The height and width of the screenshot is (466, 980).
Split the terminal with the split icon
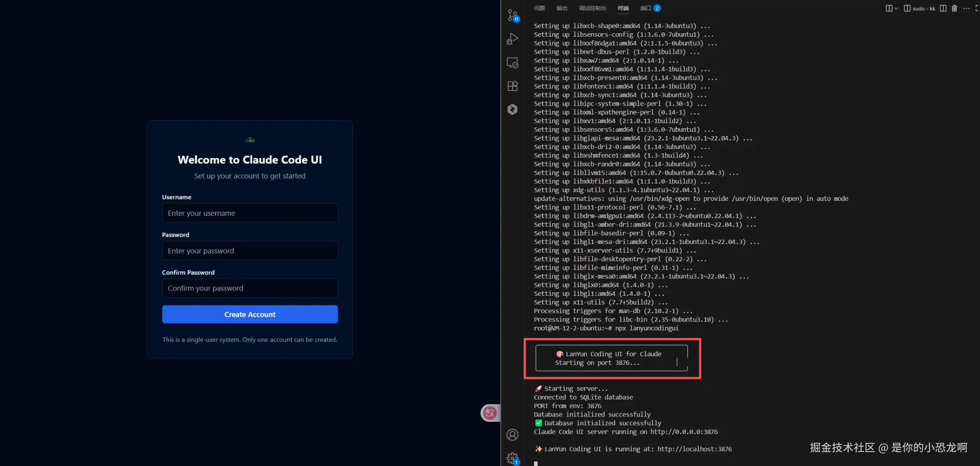(x=943, y=8)
